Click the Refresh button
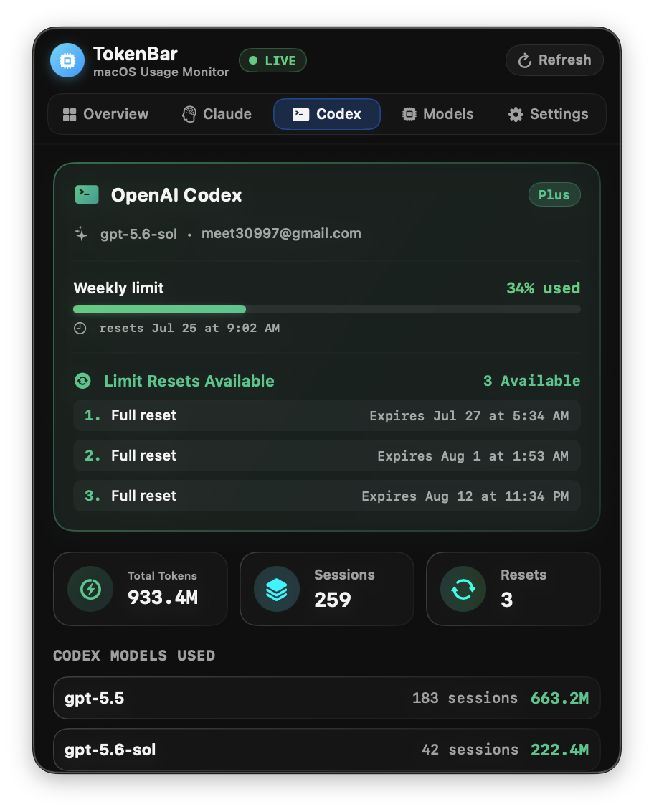654x812 pixels. tap(554, 60)
